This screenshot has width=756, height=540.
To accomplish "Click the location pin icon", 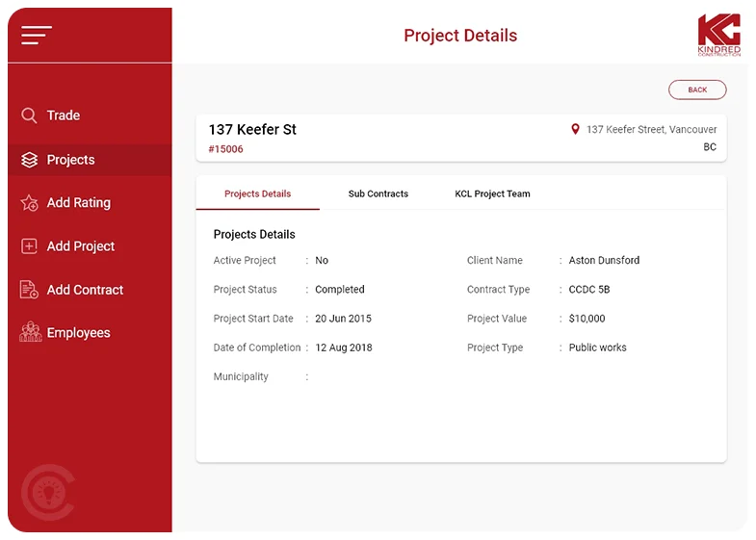I will point(576,129).
